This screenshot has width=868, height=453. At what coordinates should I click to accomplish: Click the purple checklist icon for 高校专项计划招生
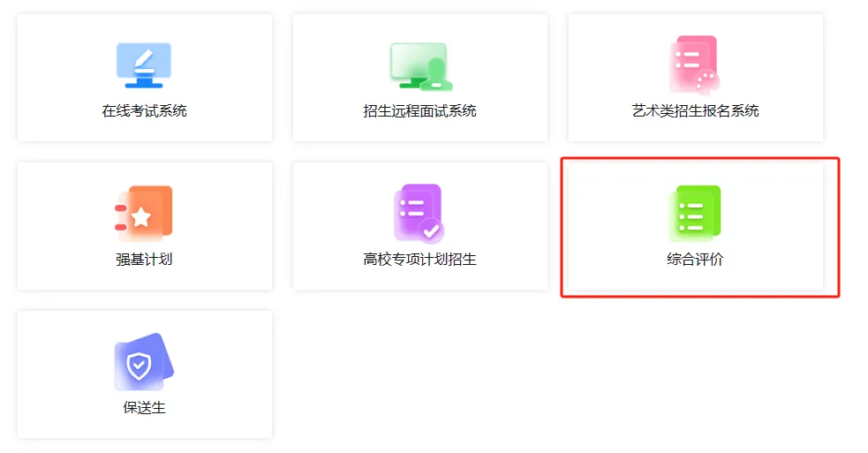419,214
